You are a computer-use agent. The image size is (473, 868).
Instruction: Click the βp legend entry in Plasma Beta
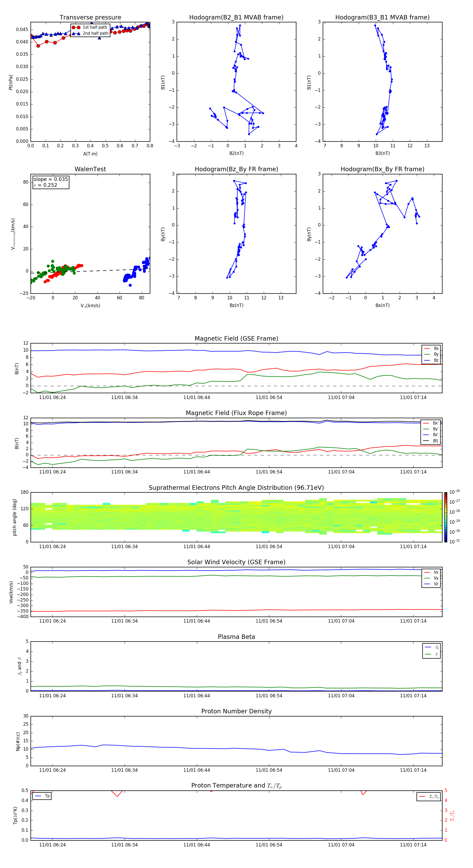pyautogui.click(x=431, y=647)
